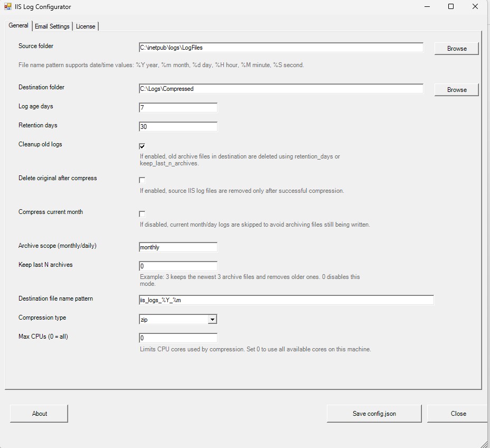This screenshot has width=490, height=448.
Task: Click the Max CPUs (0 = all) label
Action: 43,337
